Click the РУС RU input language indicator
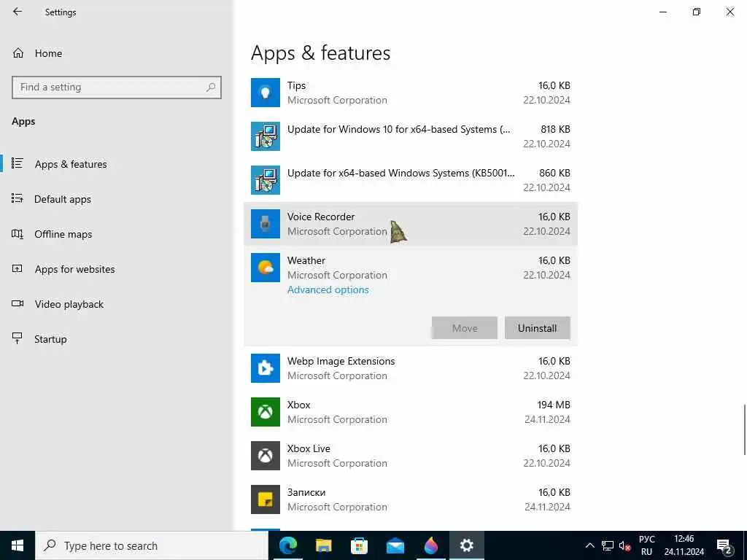 coord(646,545)
